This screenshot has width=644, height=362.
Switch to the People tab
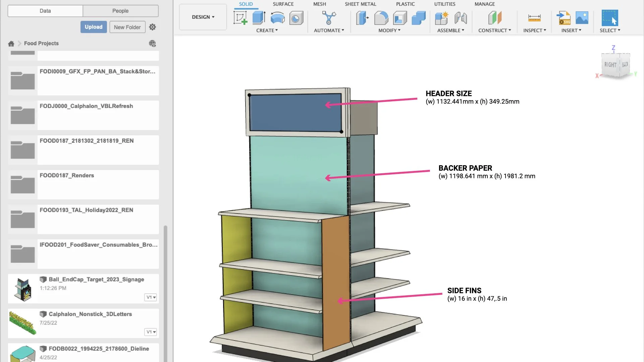120,11
